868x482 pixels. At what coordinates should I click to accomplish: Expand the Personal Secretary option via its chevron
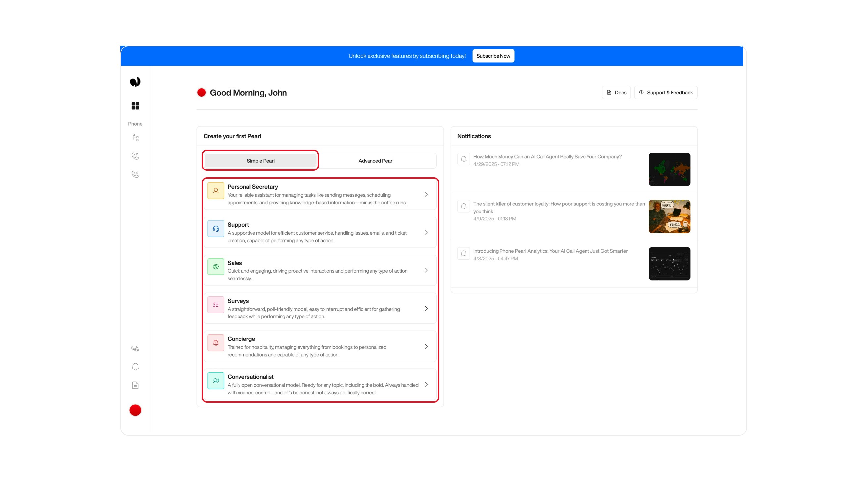[427, 194]
